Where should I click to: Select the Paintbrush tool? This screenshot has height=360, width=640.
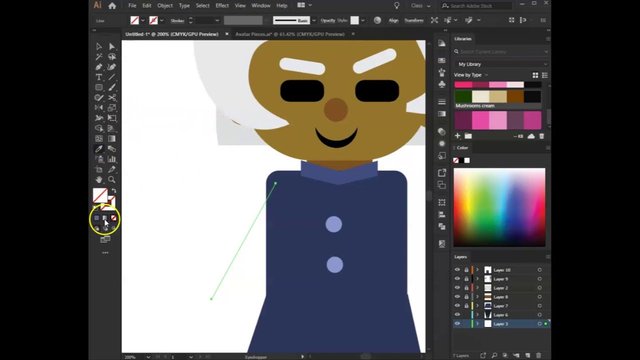point(112,87)
